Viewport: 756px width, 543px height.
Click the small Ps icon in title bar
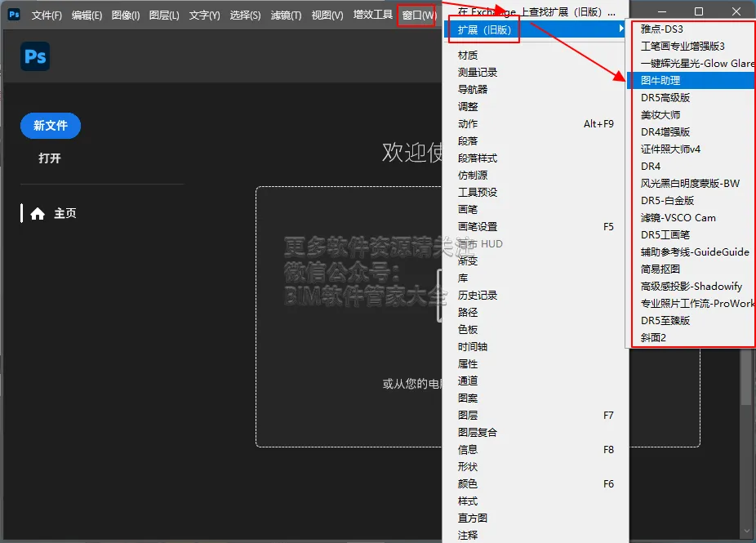click(14, 14)
